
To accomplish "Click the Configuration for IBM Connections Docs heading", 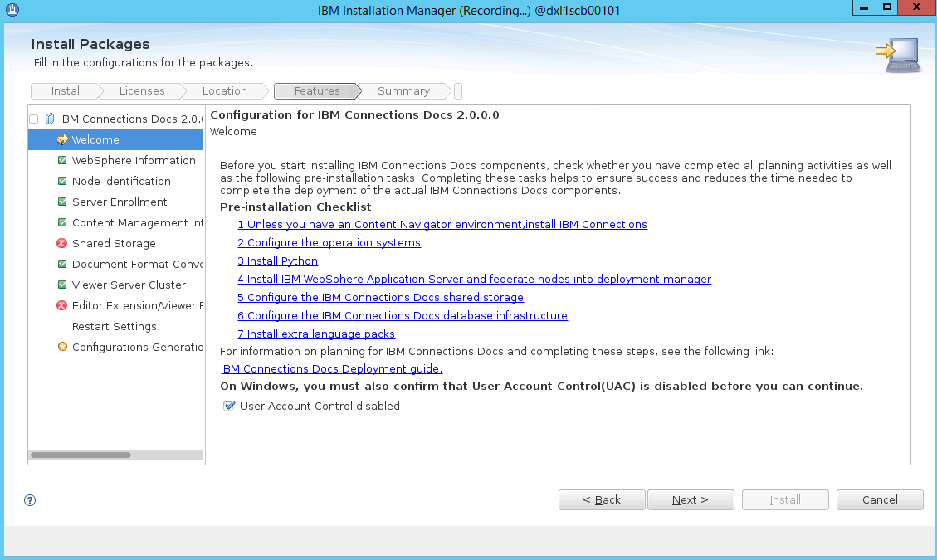I will pos(354,114).
